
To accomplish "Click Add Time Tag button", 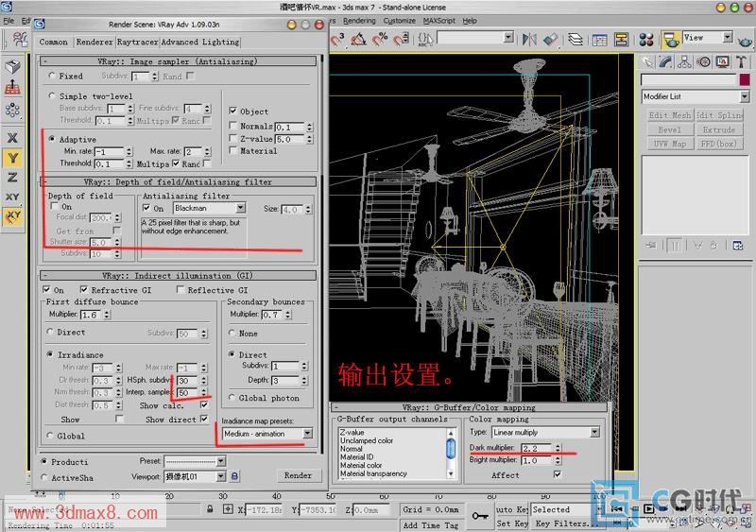I will tap(431, 524).
